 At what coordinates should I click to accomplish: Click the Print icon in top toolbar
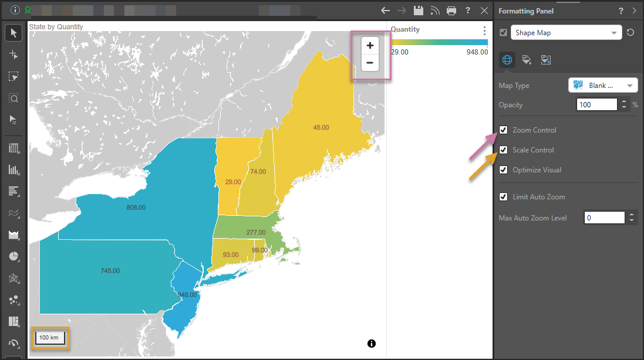[451, 11]
